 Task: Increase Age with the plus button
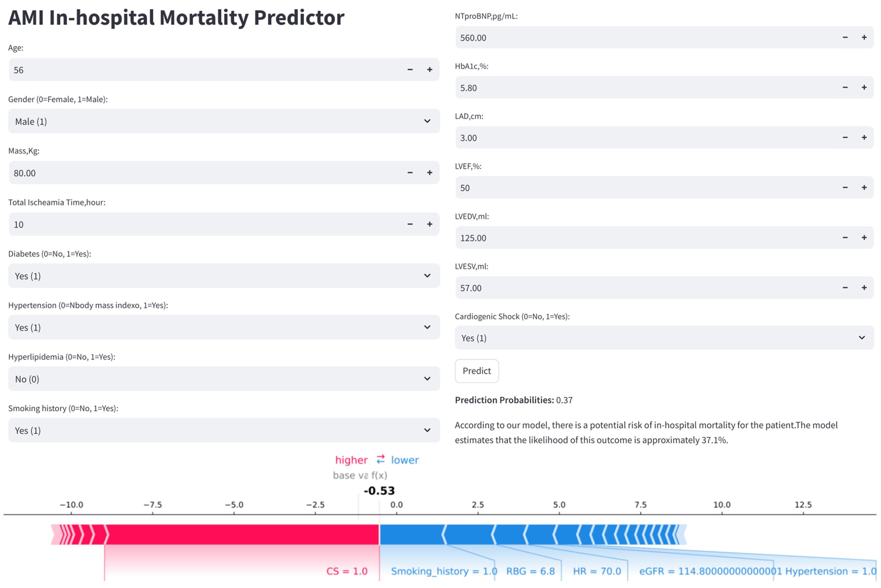429,70
